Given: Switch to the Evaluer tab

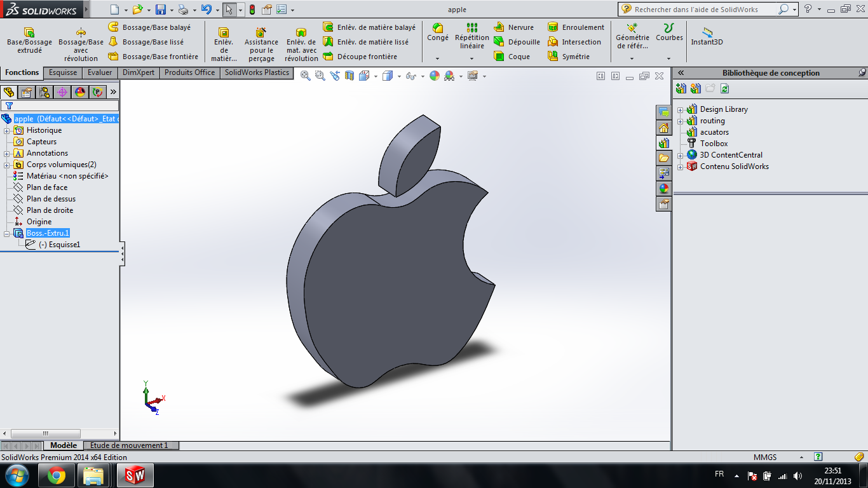Looking at the screenshot, I should 100,72.
